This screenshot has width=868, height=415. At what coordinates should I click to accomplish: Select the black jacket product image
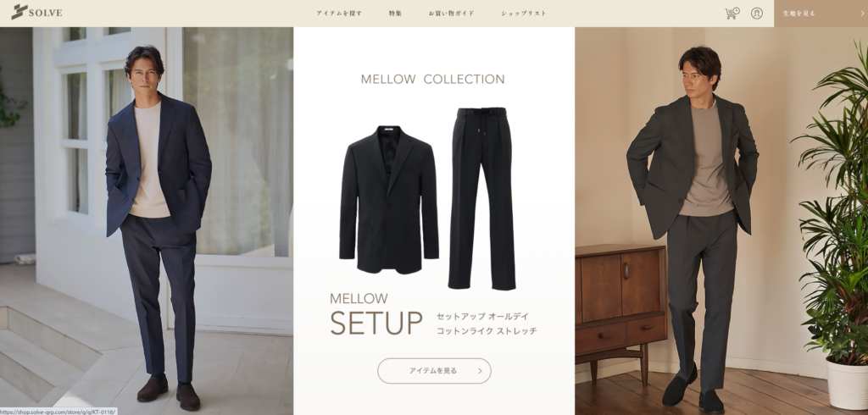389,200
